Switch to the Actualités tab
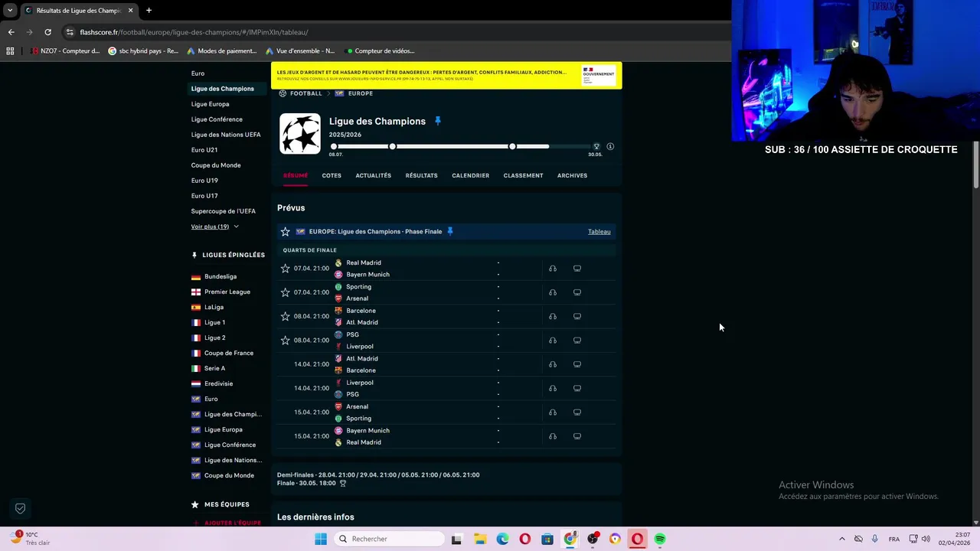This screenshot has width=980, height=551. (x=373, y=175)
